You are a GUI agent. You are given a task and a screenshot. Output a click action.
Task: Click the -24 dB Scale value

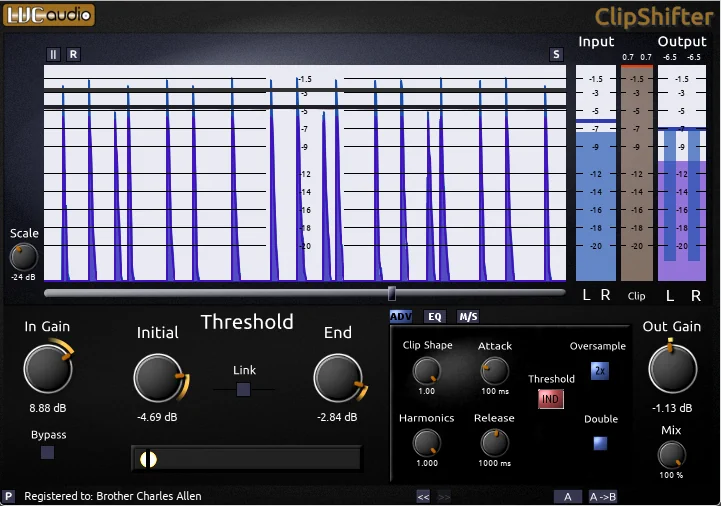(x=23, y=277)
